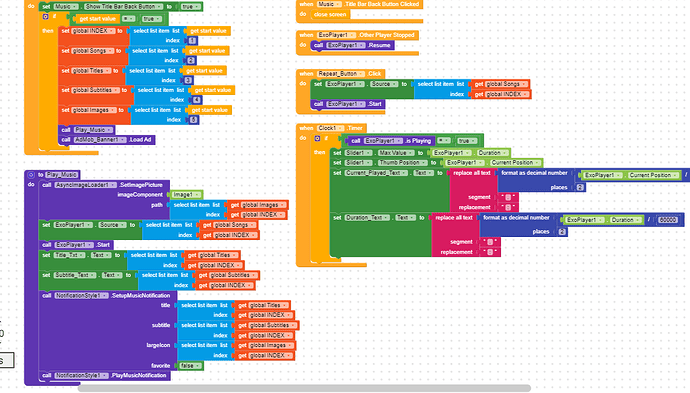Open the equals operator dropdown after Is Playing
The image size is (690, 393).
(444, 141)
